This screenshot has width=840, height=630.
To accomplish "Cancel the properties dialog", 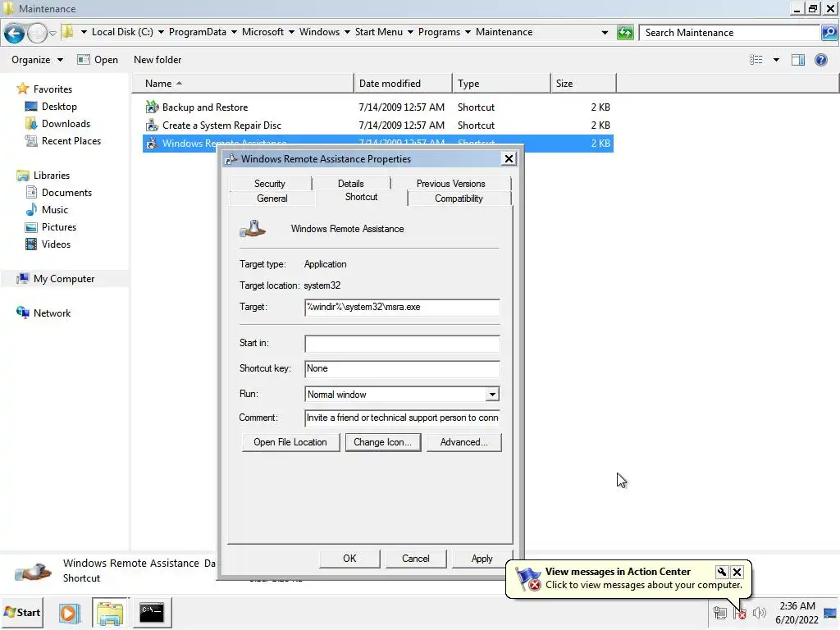I will 416,559.
